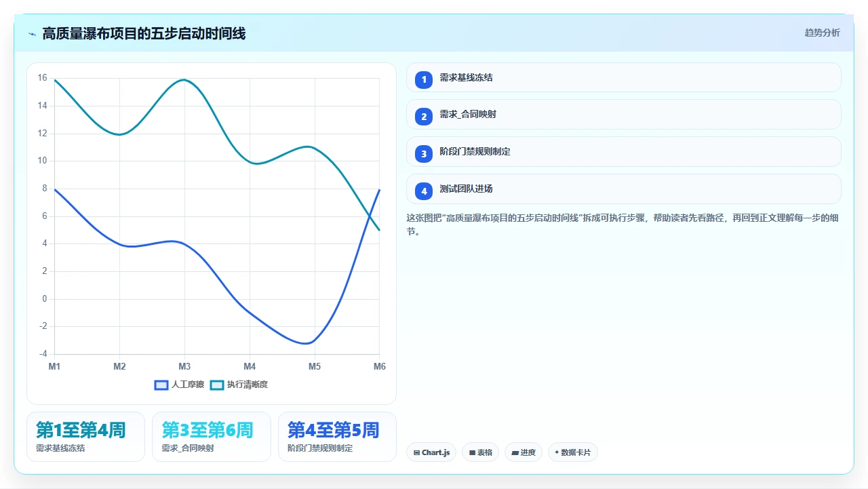Click the number 1 step badge
The image size is (868, 489).
[424, 79]
